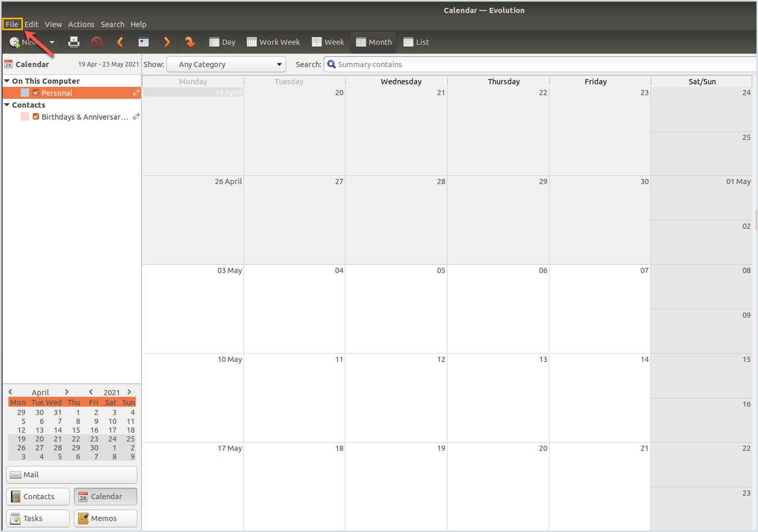Viewport: 758px width, 532px height.
Task: Click the Personal calendar color swatch
Action: 25,93
